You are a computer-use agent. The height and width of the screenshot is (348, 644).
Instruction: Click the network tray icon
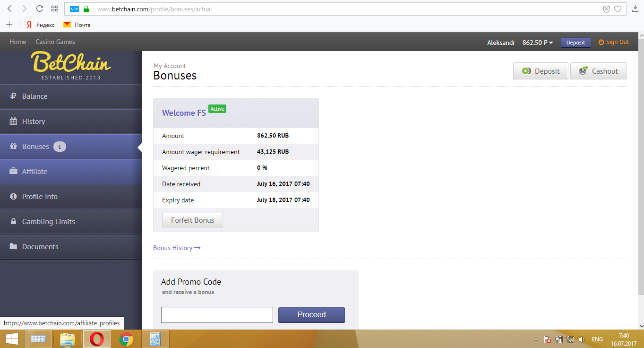[570, 339]
